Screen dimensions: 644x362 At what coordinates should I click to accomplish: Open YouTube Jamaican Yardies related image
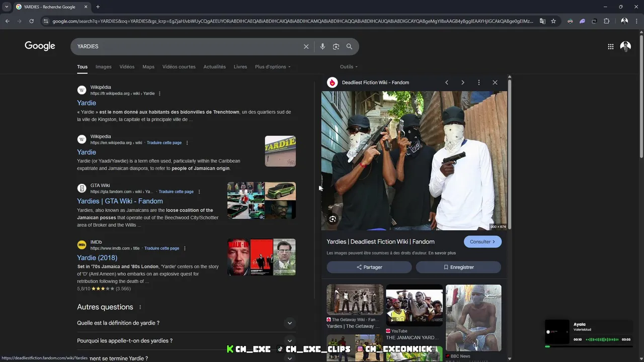tap(414, 305)
